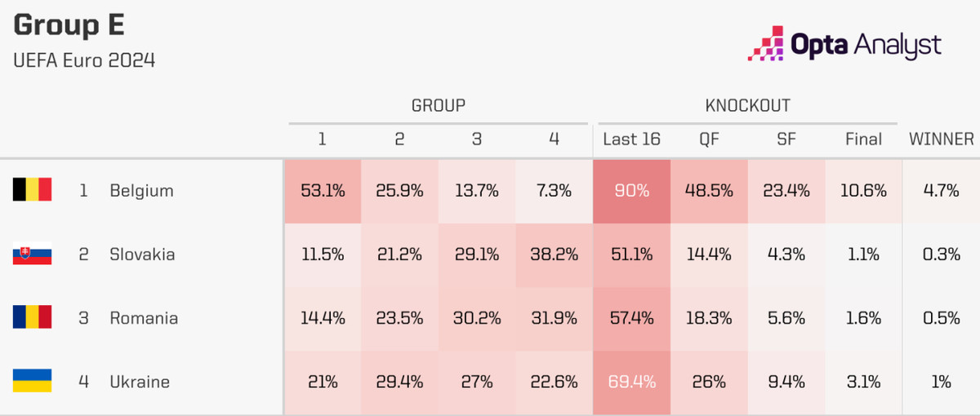Screen dimensions: 980x416
Task: Click the Ukraine team name
Action: (x=140, y=382)
